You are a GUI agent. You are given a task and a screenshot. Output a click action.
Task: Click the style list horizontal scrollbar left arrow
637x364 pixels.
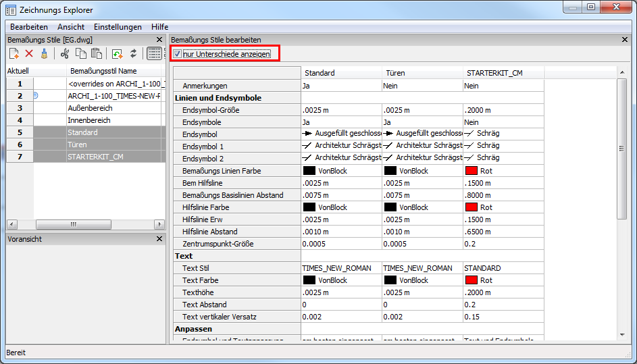tap(11, 224)
